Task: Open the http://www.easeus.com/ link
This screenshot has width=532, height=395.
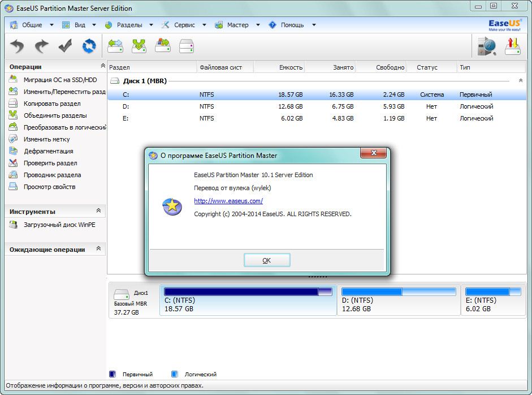Action: click(228, 201)
